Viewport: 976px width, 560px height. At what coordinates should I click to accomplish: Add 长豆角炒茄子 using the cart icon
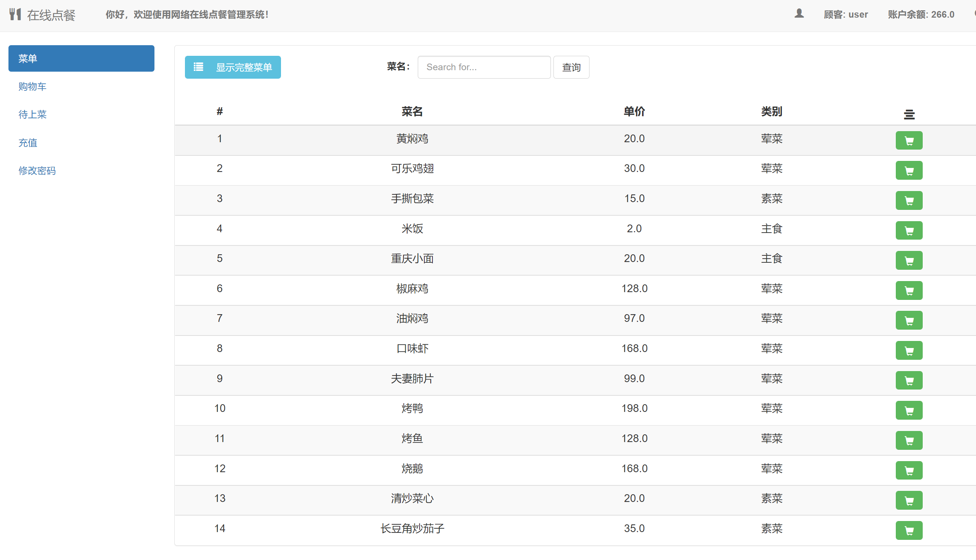pos(909,530)
